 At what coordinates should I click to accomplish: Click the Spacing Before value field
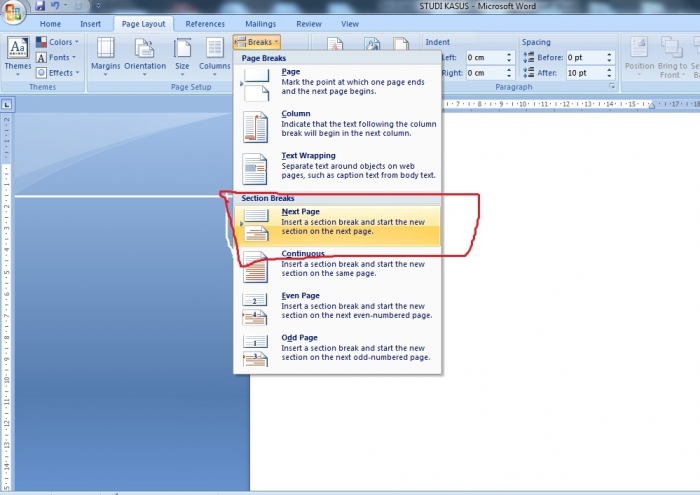[584, 58]
